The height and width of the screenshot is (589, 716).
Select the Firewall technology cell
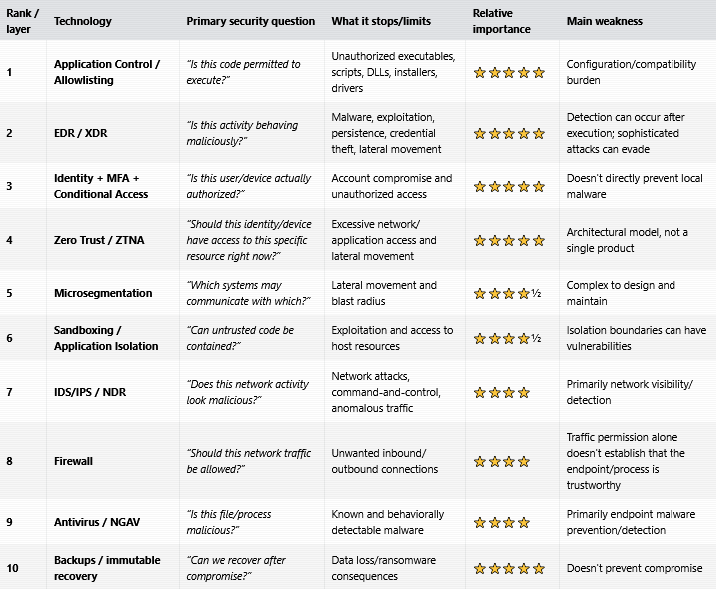[73, 461]
